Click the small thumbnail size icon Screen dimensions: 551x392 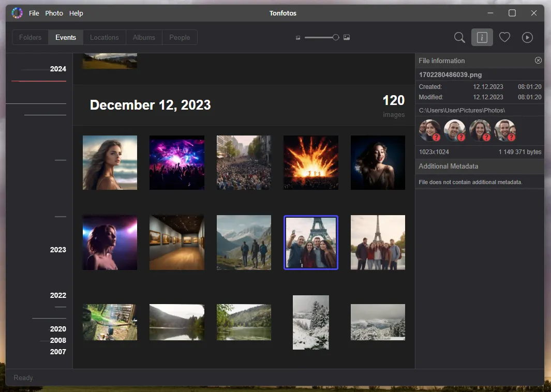pos(298,38)
